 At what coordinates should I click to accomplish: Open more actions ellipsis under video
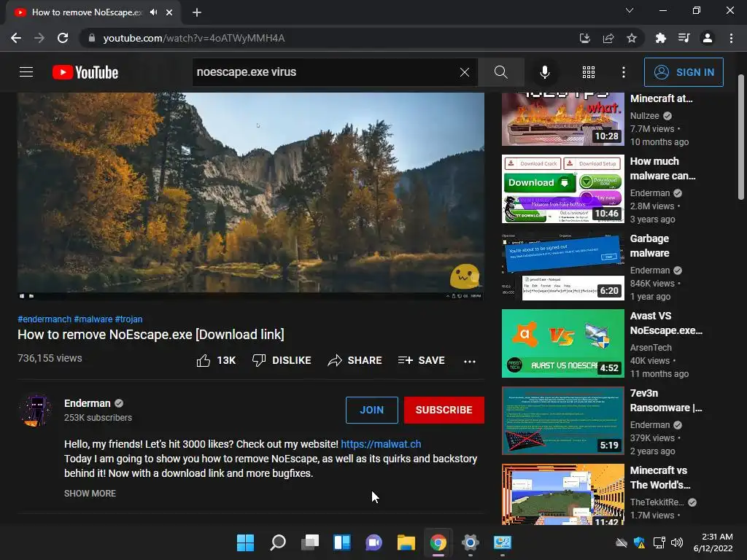point(470,361)
